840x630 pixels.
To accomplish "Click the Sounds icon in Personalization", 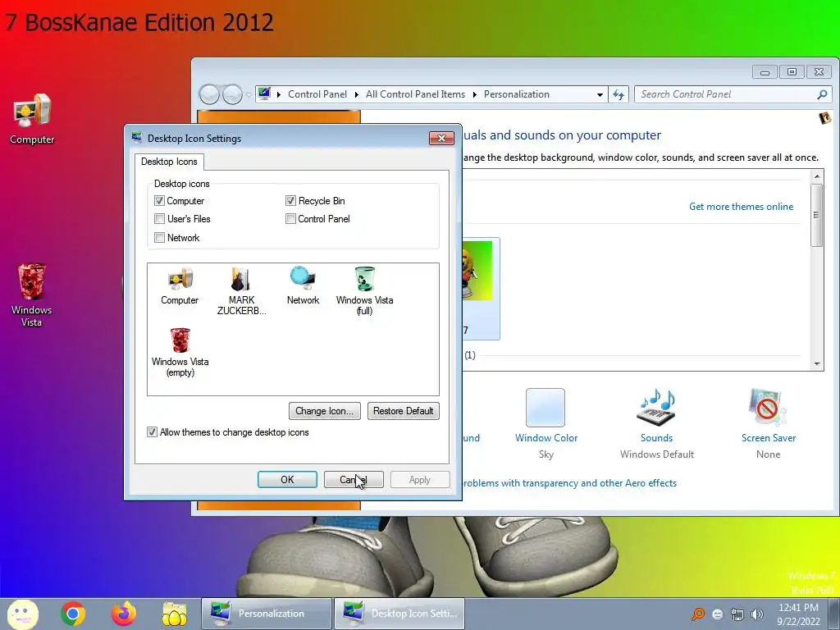I will (x=656, y=407).
